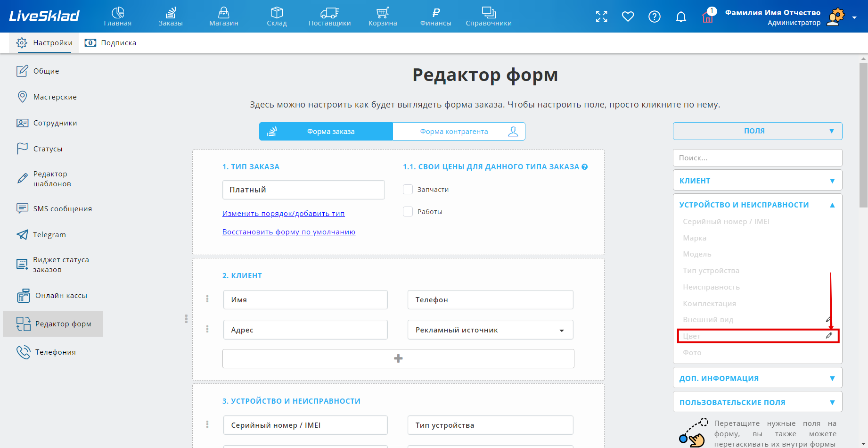Open Заказы section in top navigation

(171, 17)
